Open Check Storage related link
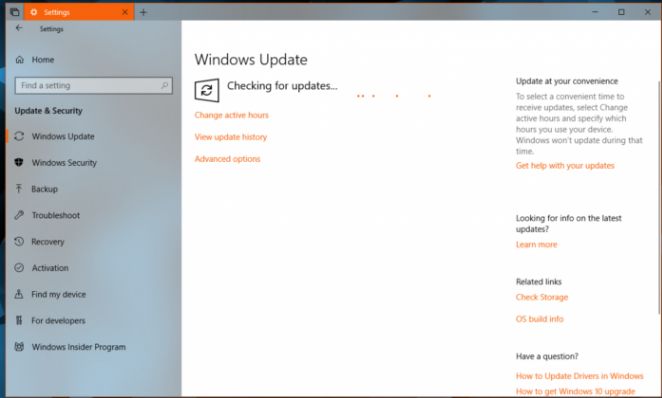The height and width of the screenshot is (398, 662). click(542, 297)
